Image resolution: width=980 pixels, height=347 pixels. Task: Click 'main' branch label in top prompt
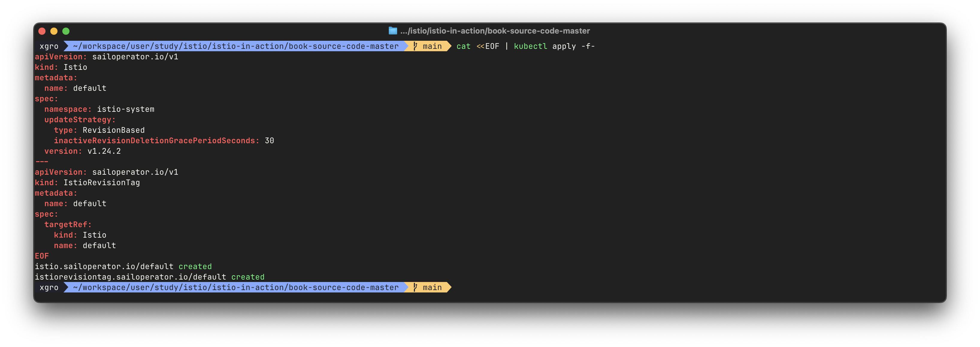coord(432,46)
